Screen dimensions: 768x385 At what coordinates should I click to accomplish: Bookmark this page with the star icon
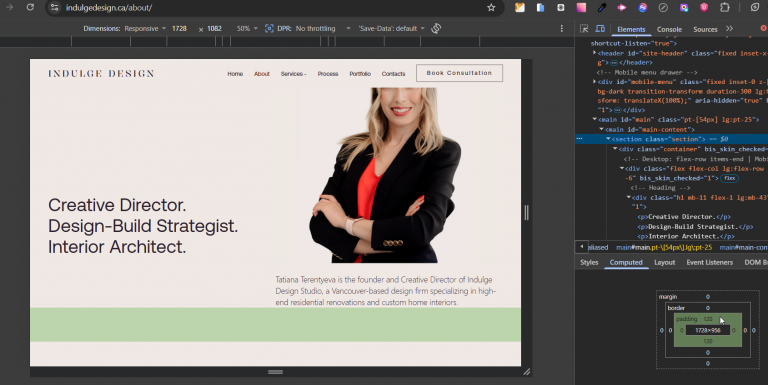click(x=491, y=7)
